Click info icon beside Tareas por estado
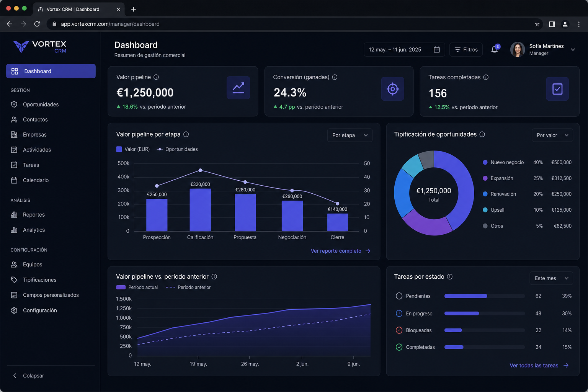This screenshot has height=392, width=588. (x=450, y=276)
